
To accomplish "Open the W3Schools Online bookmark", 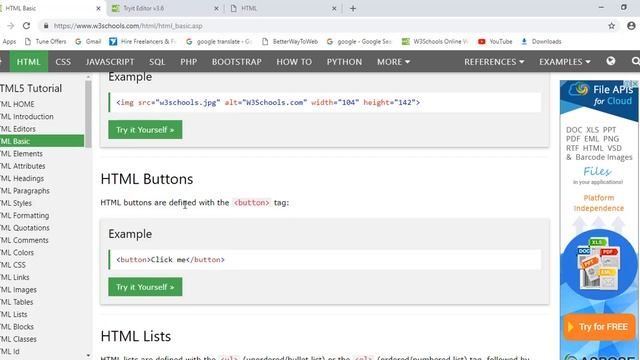I will coord(434,42).
